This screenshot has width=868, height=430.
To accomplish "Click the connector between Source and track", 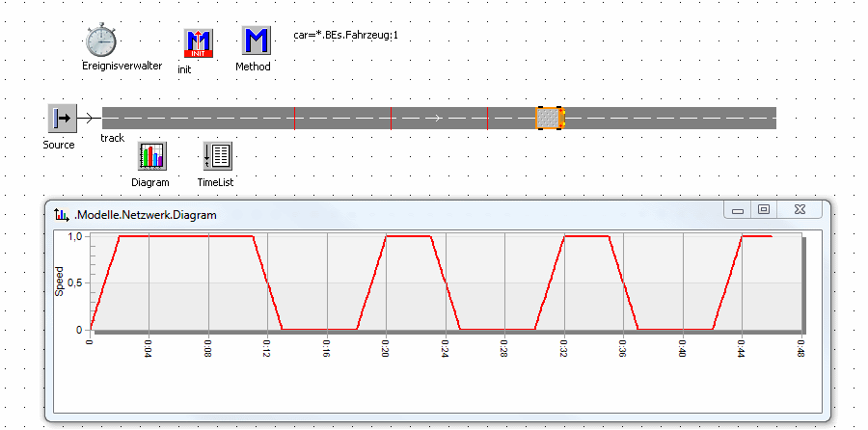I will (x=88, y=119).
